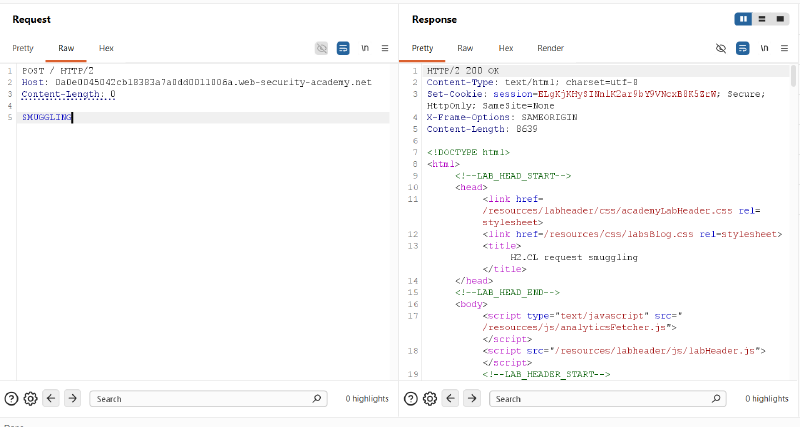The width and height of the screenshot is (800, 427).
Task: Open help icon below Request panel
Action: click(x=11, y=398)
